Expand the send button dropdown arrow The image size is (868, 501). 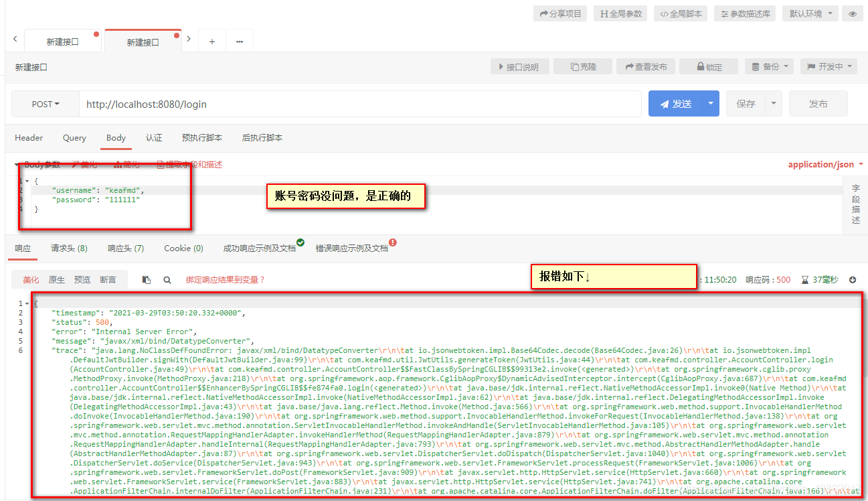tap(710, 104)
